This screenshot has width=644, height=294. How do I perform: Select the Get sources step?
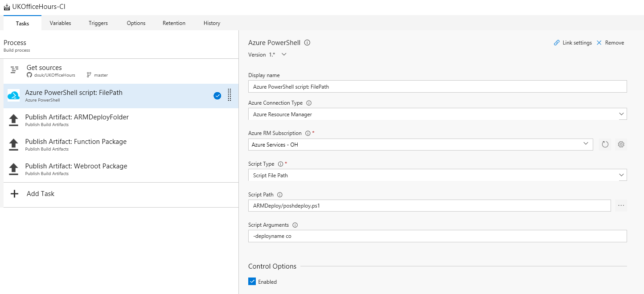click(x=121, y=71)
